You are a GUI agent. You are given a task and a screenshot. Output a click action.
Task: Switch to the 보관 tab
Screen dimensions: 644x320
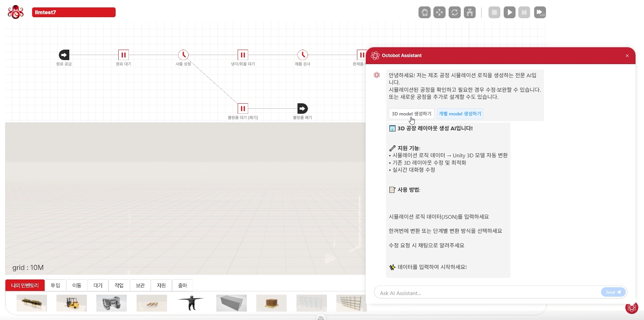pos(140,285)
